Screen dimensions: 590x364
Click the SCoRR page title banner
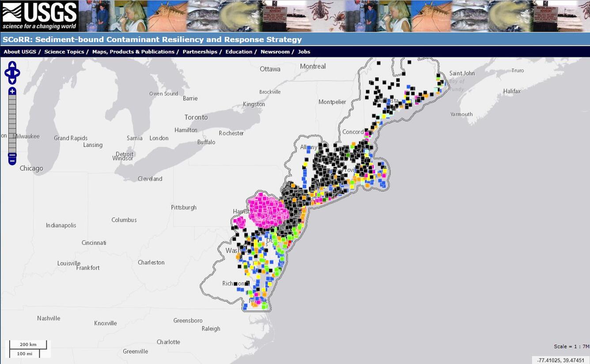[152, 39]
